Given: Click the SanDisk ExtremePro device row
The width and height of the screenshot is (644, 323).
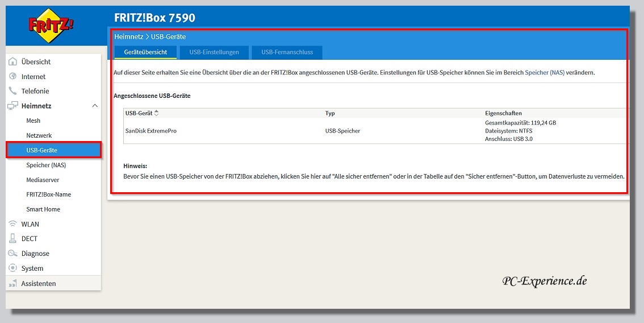Looking at the screenshot, I should (151, 131).
